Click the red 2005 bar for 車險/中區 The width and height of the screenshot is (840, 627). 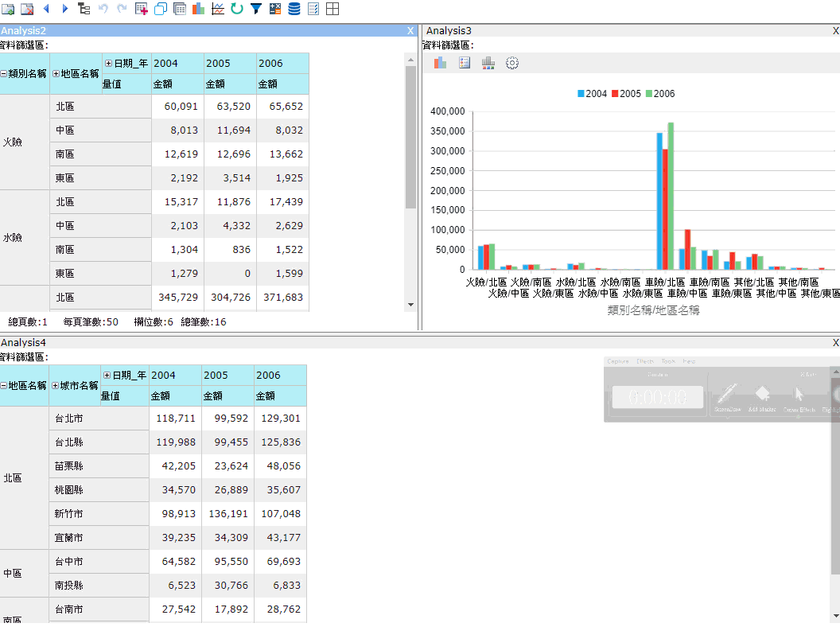(x=688, y=249)
